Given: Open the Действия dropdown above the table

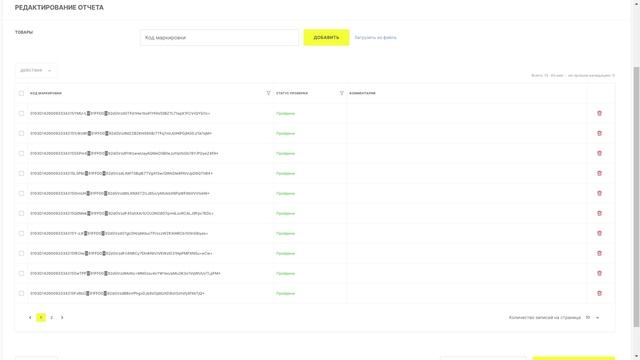Looking at the screenshot, I should (36, 71).
